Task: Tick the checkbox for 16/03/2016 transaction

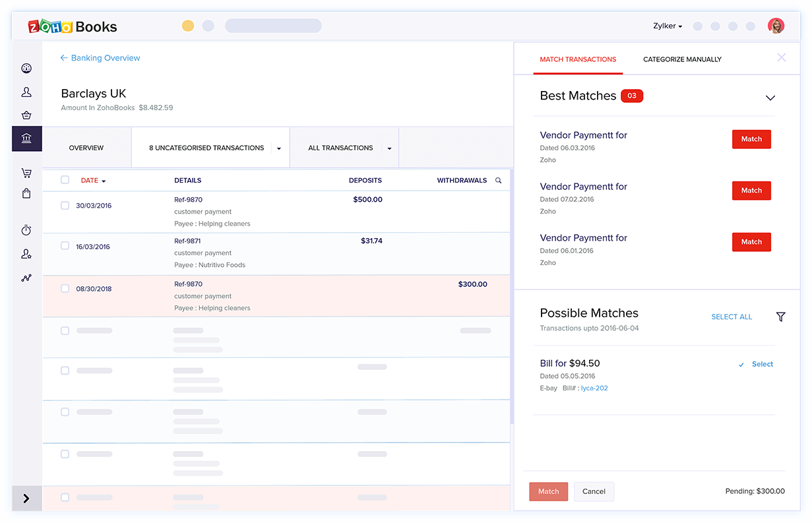Action: 65,246
